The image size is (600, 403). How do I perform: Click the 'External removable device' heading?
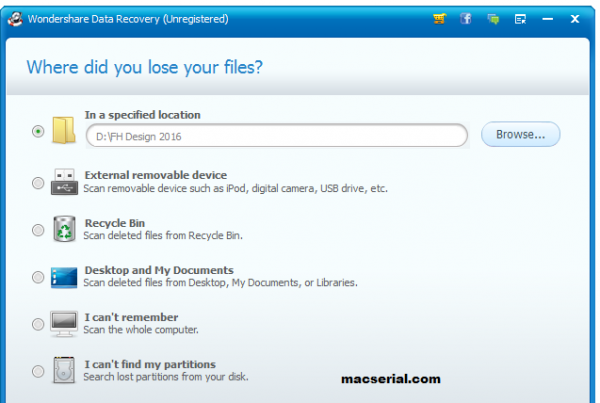156,175
